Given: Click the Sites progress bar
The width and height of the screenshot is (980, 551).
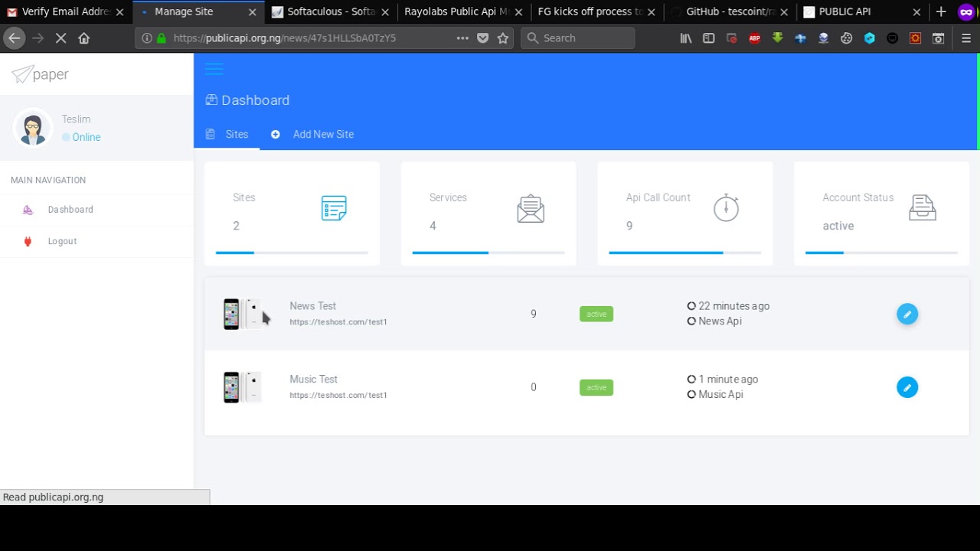Looking at the screenshot, I should (292, 252).
